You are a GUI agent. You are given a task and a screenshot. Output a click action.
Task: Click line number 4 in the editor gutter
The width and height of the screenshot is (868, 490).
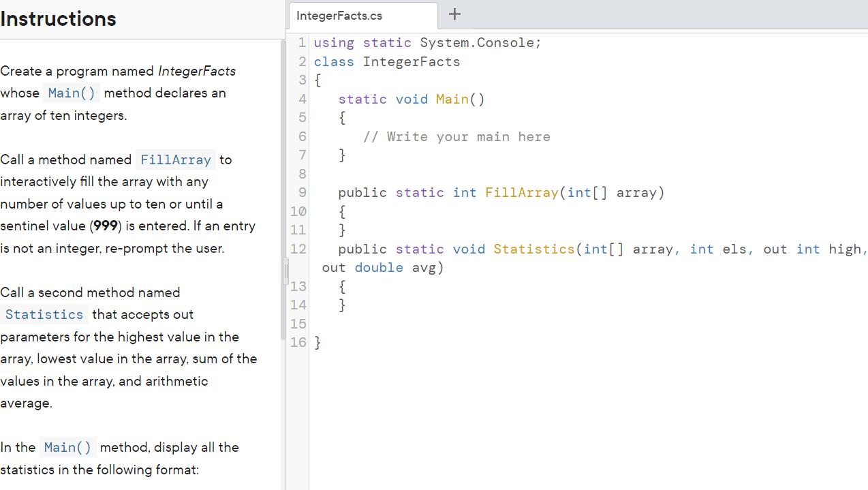[302, 99]
